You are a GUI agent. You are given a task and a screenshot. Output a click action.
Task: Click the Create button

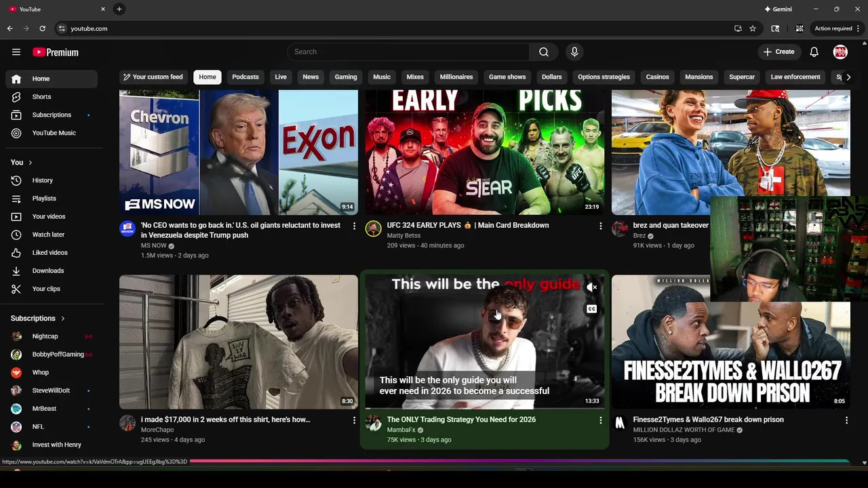778,52
